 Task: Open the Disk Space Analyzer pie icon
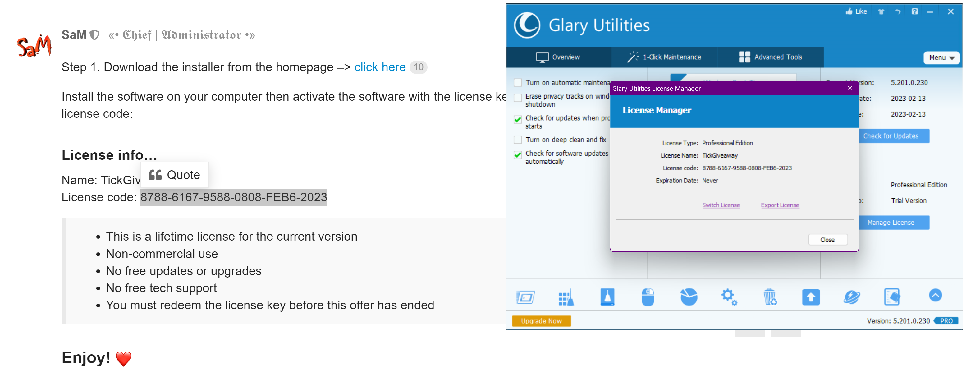(x=689, y=297)
